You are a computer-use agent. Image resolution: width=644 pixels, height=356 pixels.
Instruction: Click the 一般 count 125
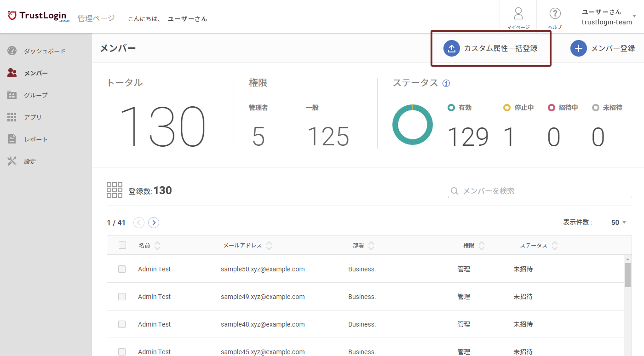click(x=328, y=137)
